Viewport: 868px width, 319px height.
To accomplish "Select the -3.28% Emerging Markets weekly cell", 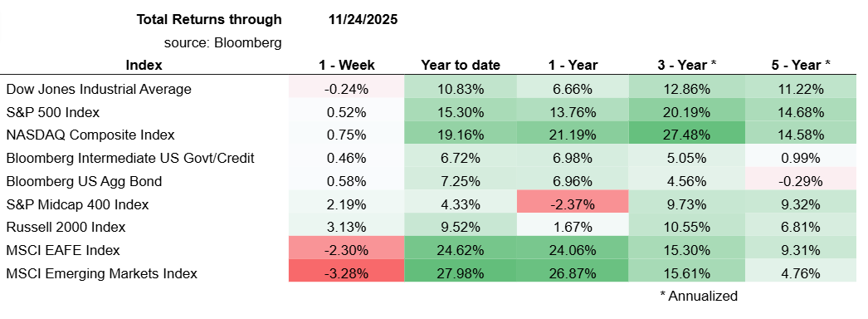I will point(347,273).
